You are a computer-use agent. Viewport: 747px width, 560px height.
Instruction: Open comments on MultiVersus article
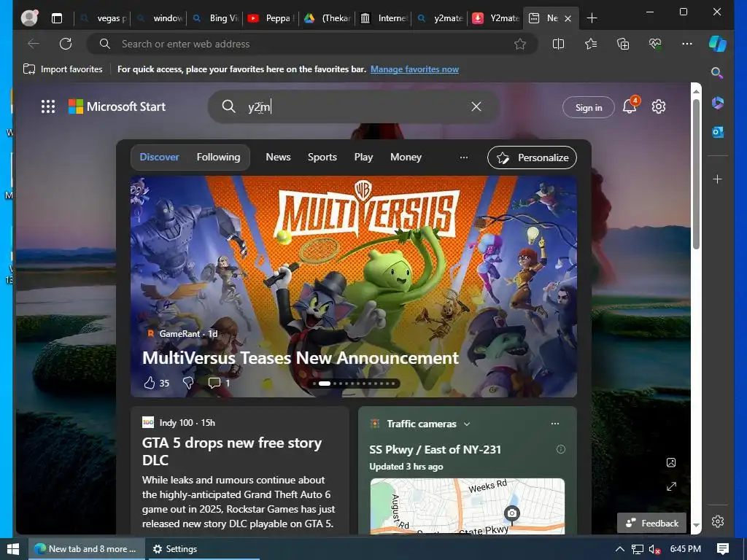(x=219, y=383)
